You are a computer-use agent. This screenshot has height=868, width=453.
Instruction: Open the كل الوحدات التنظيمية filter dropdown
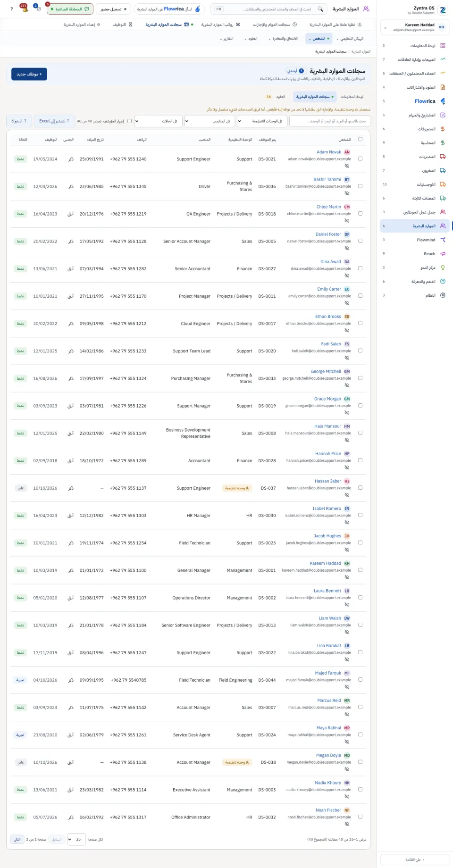click(262, 121)
